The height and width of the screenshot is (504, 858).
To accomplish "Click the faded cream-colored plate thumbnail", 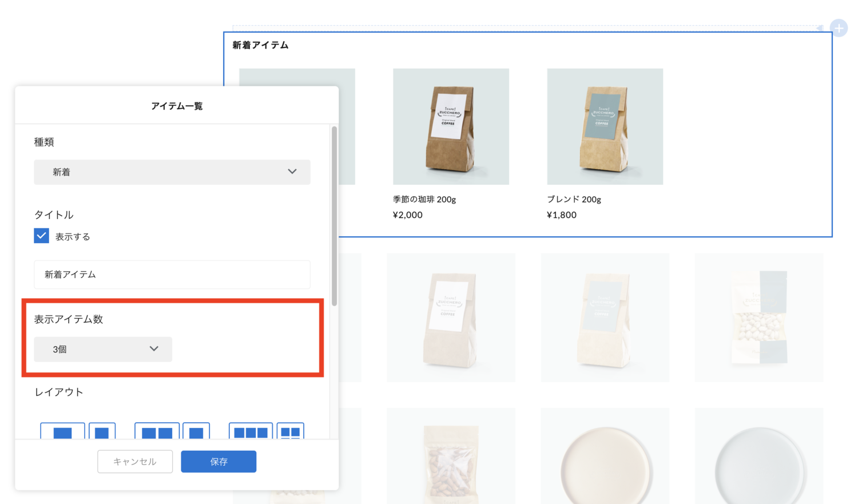I will click(605, 456).
